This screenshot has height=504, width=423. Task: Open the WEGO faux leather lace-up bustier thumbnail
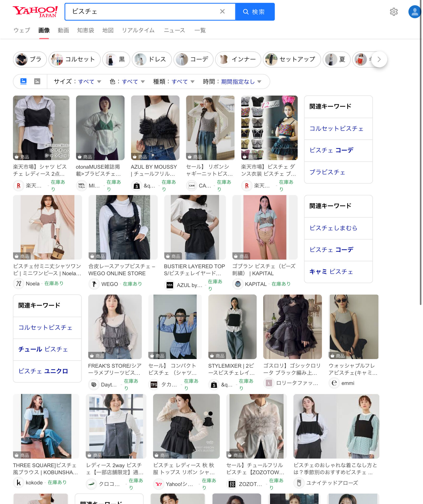(x=123, y=227)
